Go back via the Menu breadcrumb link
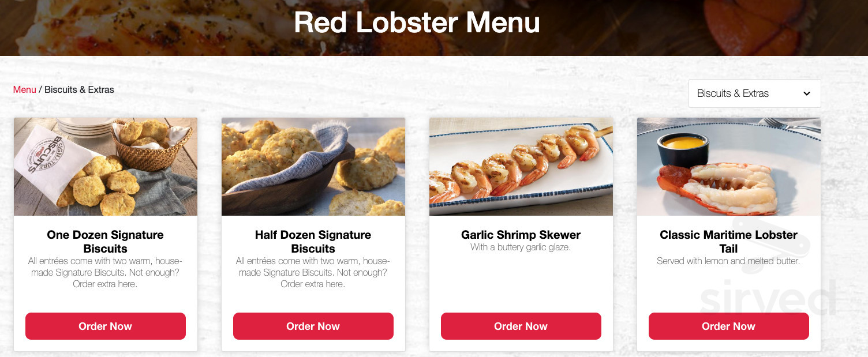Image resolution: width=868 pixels, height=357 pixels. 25,89
